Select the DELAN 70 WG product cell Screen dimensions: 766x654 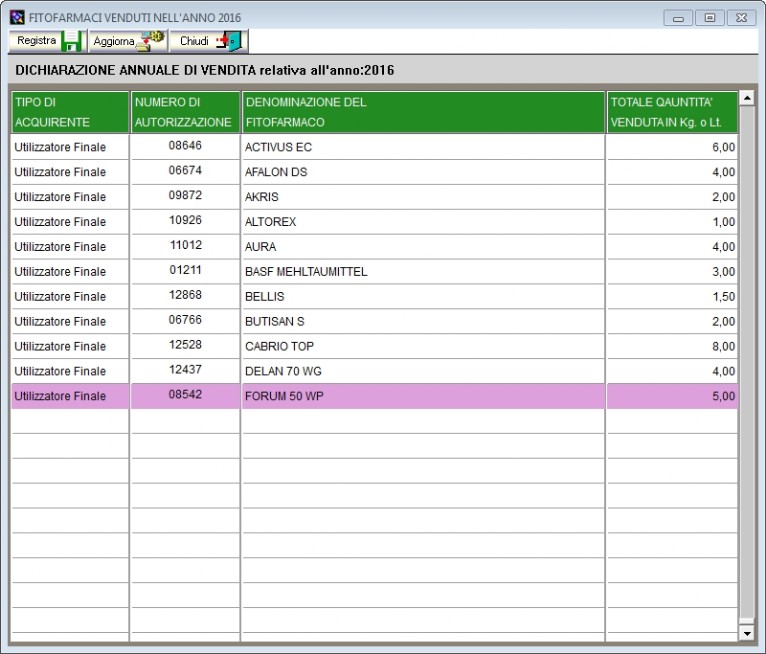coord(424,371)
